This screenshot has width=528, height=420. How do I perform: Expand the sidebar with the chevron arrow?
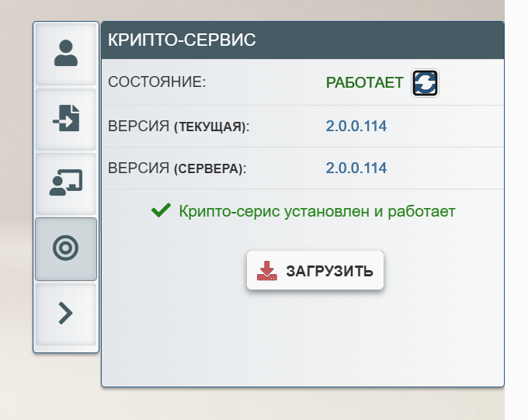66,313
